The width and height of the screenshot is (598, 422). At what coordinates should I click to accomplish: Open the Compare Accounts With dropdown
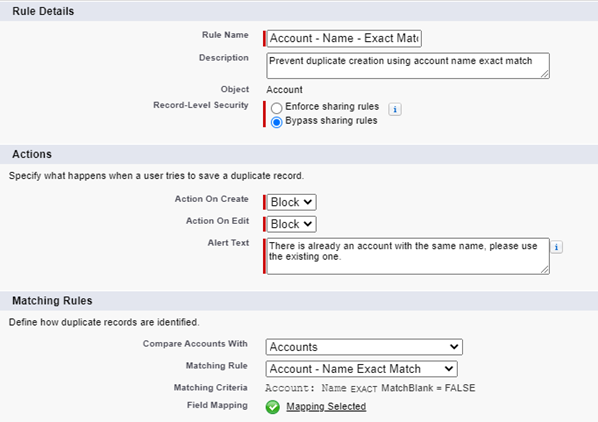click(364, 347)
